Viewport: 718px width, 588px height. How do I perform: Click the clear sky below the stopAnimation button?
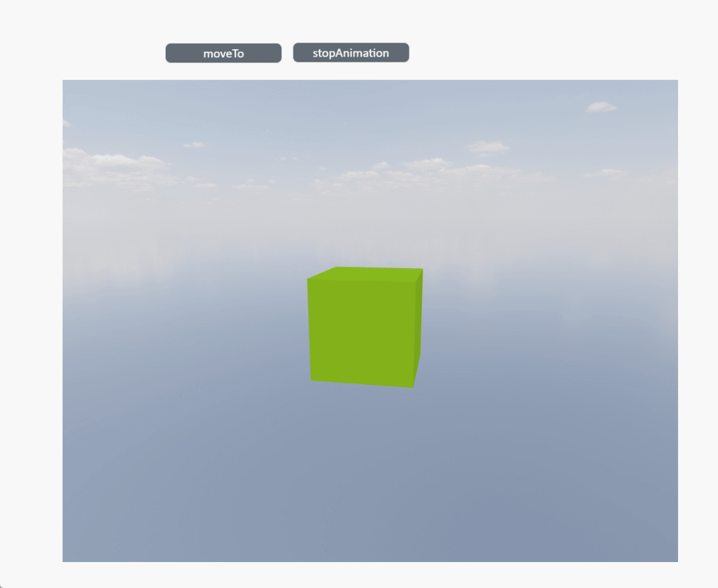pyautogui.click(x=351, y=106)
